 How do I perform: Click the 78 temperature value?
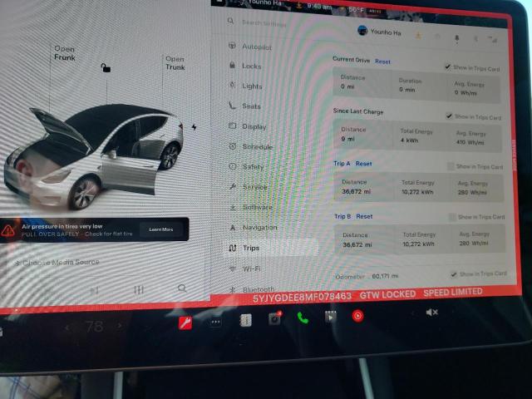click(x=94, y=327)
